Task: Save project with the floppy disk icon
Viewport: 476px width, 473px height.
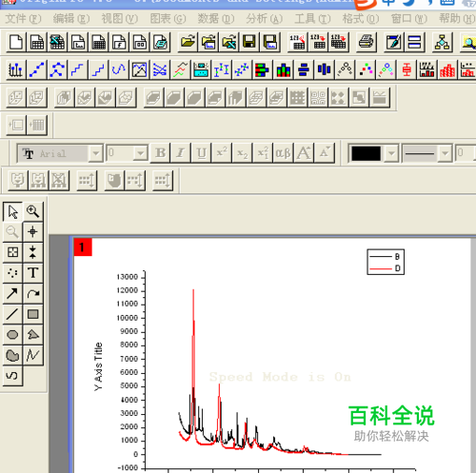Action: point(249,42)
